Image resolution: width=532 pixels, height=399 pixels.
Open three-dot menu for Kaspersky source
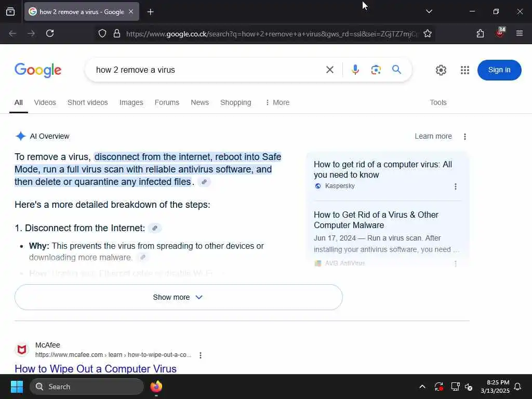pos(455,187)
